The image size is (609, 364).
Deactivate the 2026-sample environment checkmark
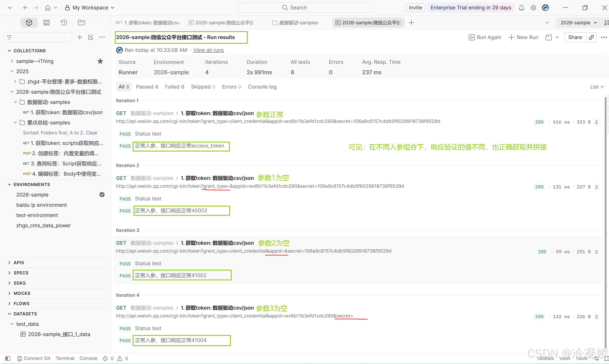click(x=102, y=195)
